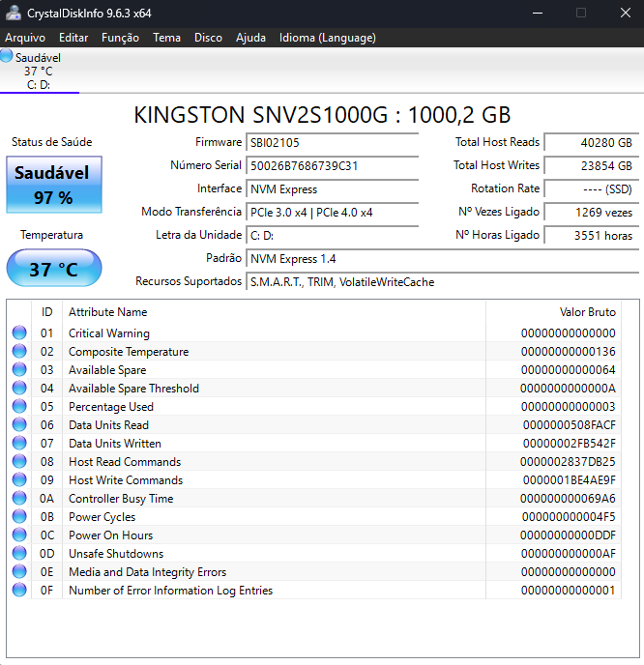Click status orb for Critical Warning row
644x665 pixels.
[19, 332]
